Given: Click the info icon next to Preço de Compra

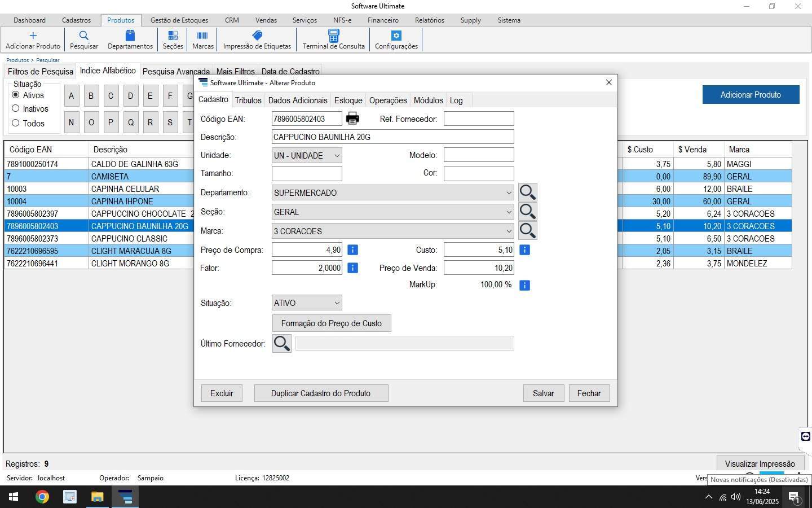Looking at the screenshot, I should 352,249.
